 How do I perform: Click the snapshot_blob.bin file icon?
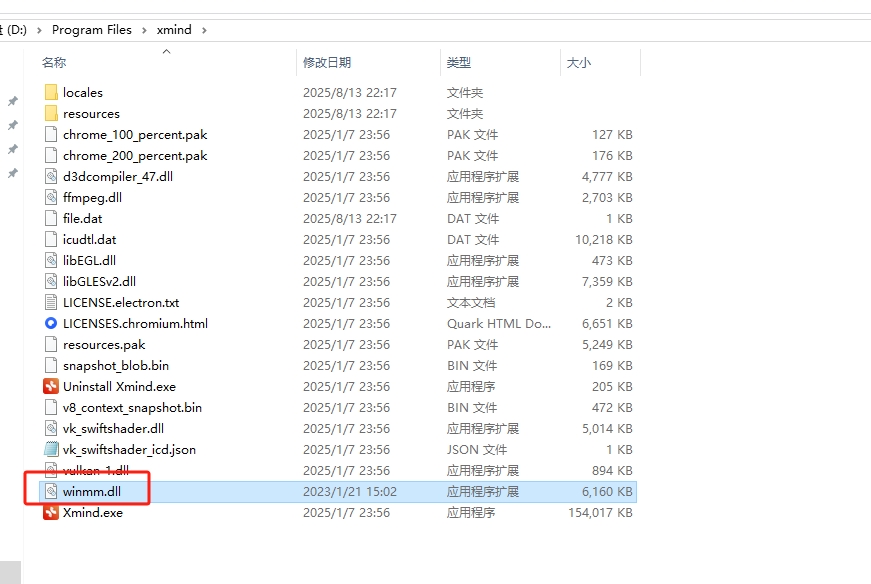tap(51, 366)
